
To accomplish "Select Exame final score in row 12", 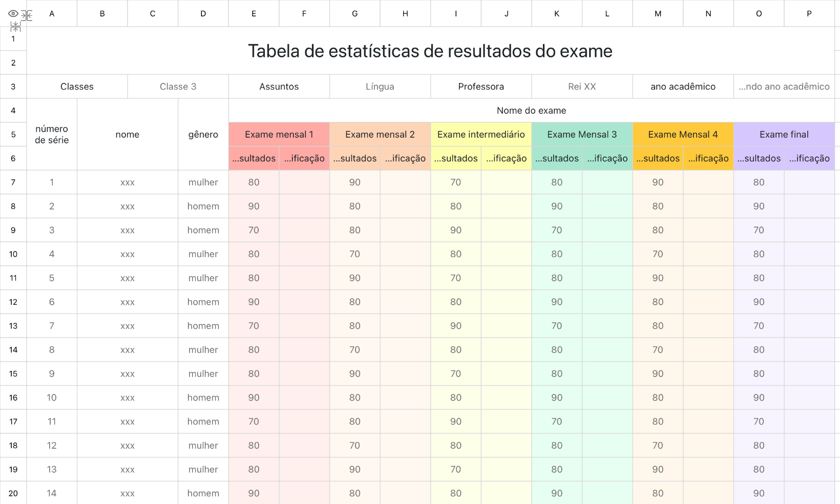I will pos(759,302).
